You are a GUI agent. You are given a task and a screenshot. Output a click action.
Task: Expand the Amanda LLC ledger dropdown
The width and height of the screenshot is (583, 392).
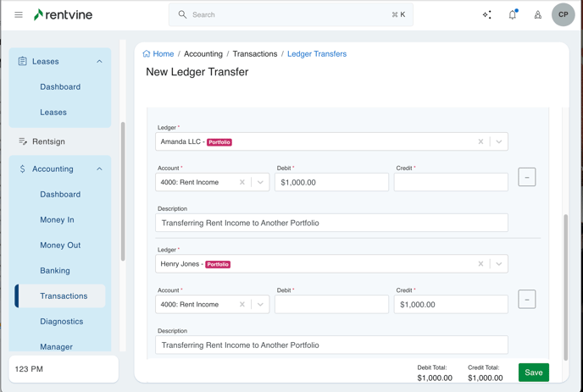[x=499, y=141]
